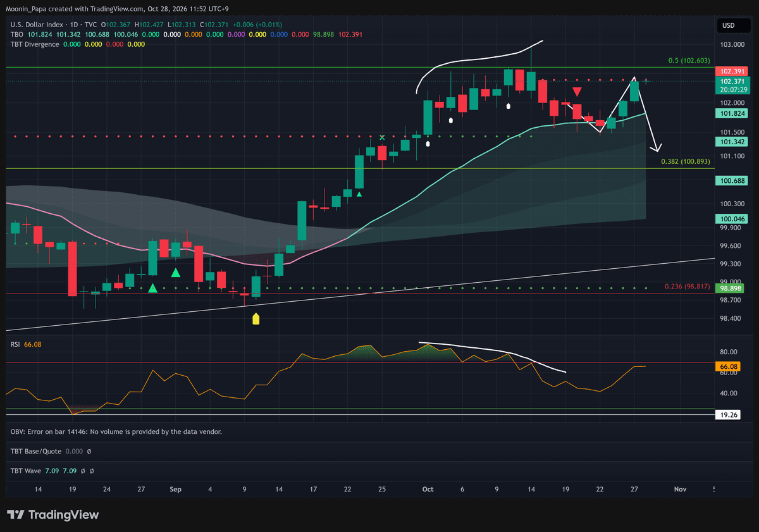Select the yellow up-arrow signal marker
This screenshot has height=532, width=759.
256,318
